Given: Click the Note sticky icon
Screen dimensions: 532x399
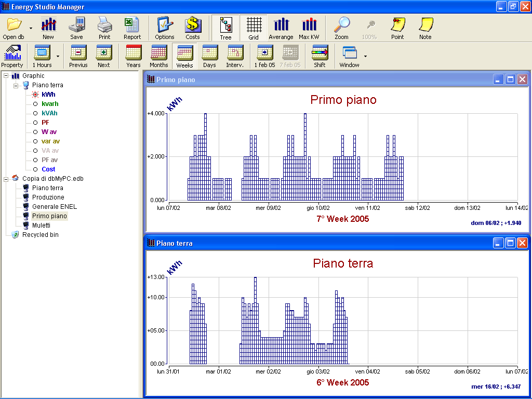Looking at the screenshot, I should pyautogui.click(x=425, y=24).
